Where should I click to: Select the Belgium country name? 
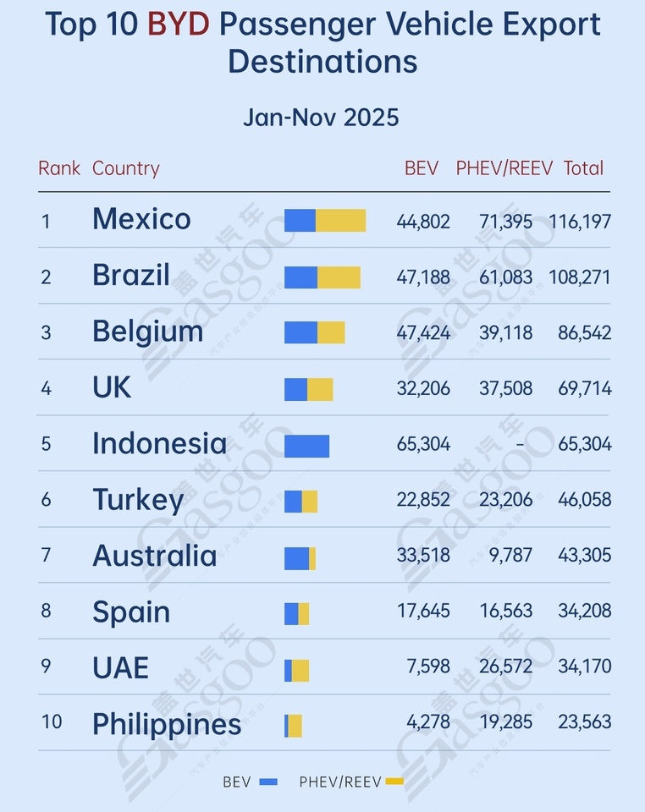[x=147, y=332]
